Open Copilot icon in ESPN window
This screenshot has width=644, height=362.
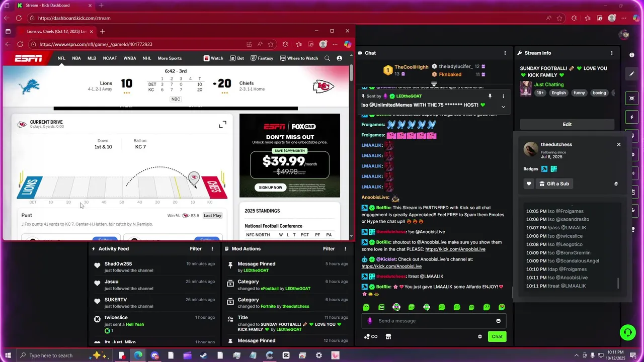(x=347, y=44)
